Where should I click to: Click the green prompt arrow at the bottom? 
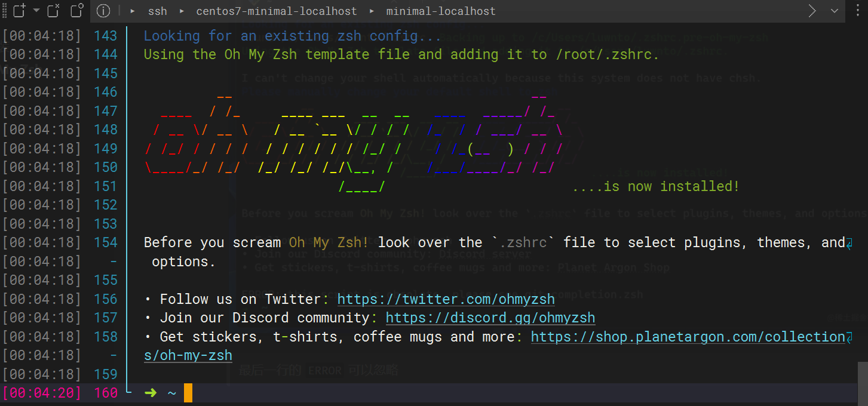coord(151,392)
